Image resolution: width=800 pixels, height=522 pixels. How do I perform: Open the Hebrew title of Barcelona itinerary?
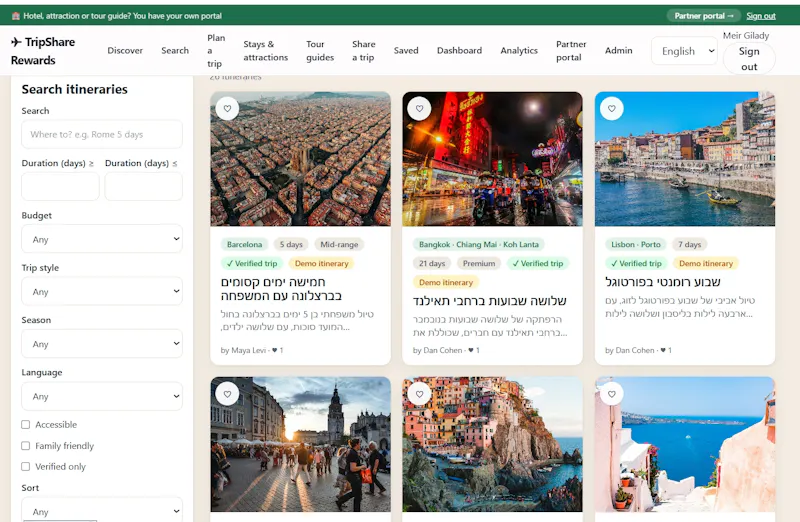pos(281,288)
